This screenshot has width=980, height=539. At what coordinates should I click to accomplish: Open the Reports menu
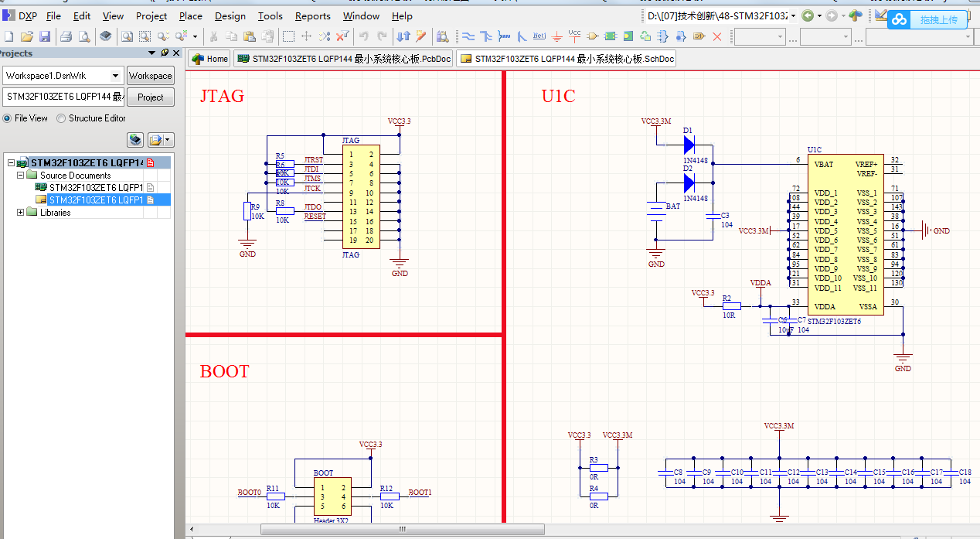coord(313,15)
